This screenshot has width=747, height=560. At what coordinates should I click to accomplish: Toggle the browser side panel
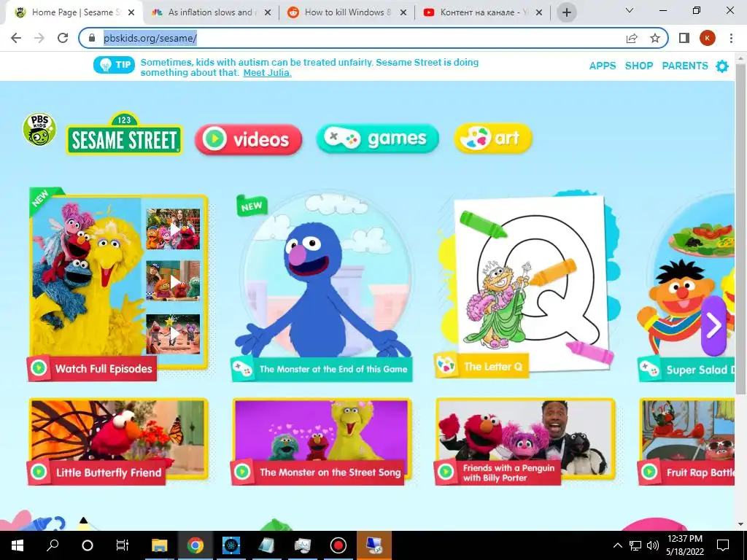[684, 38]
